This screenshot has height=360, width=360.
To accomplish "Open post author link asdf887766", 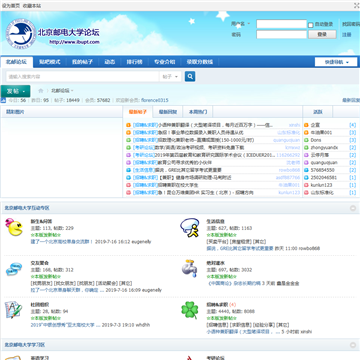I will (288, 178).
